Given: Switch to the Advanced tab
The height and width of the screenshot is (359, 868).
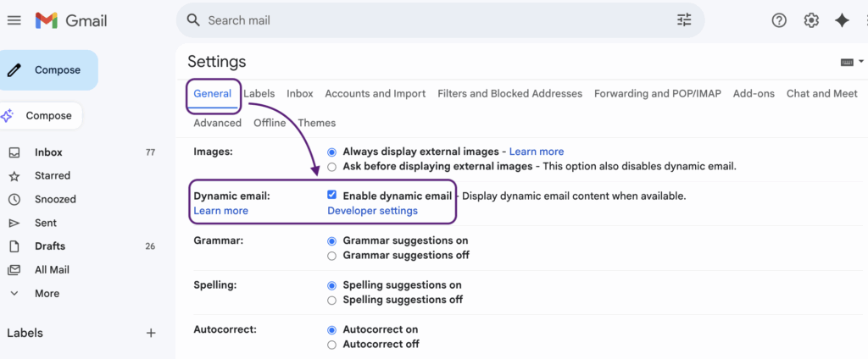Looking at the screenshot, I should tap(218, 123).
